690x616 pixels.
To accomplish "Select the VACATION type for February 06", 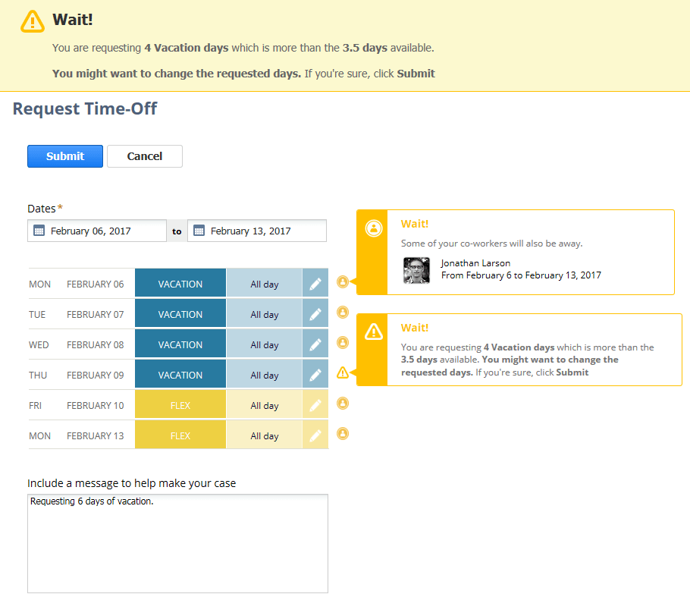I will point(180,284).
